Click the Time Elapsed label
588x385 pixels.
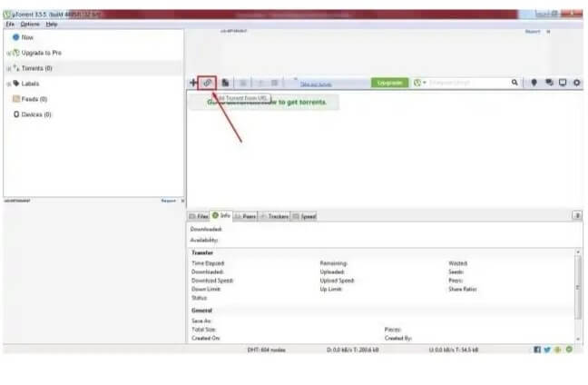(208, 263)
